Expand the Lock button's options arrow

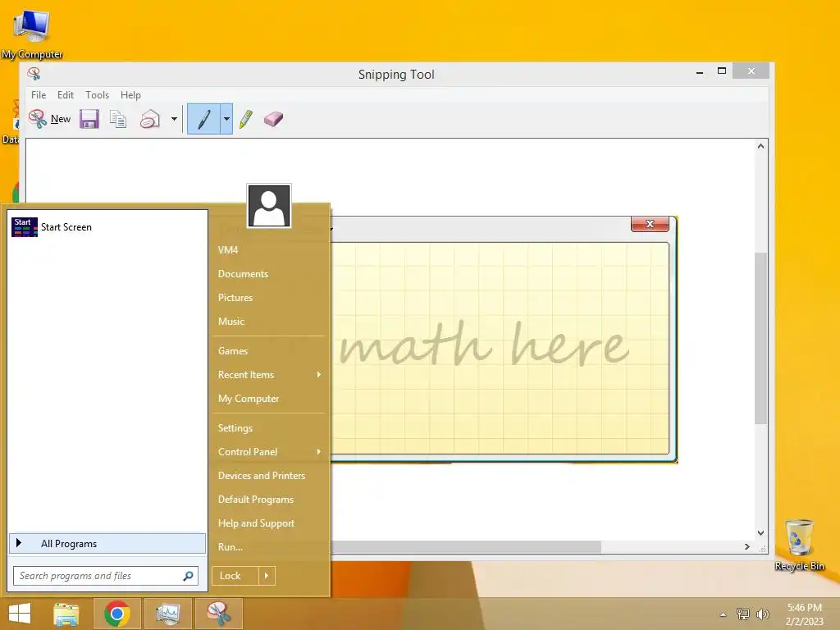pos(267,576)
